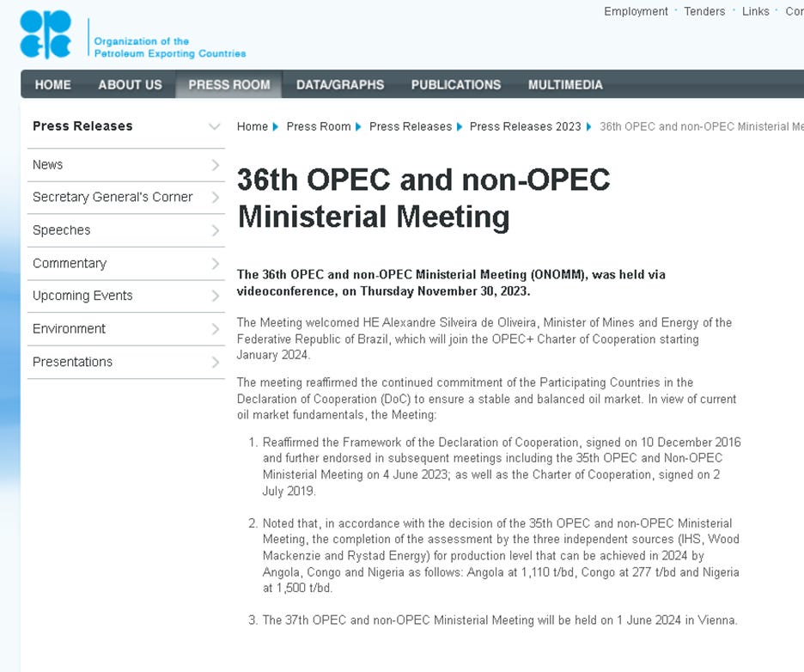Click breadcrumb arrow after Press Releases 2023
804x672 pixels.
[588, 126]
